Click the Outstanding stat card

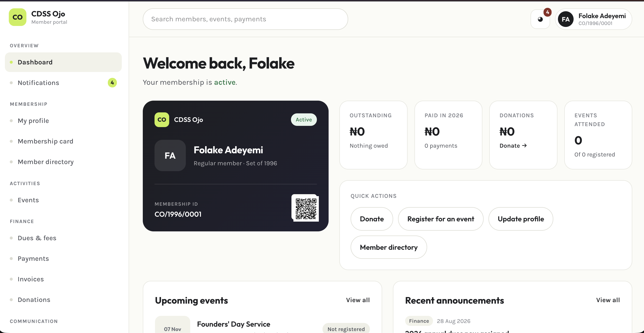[x=373, y=135]
